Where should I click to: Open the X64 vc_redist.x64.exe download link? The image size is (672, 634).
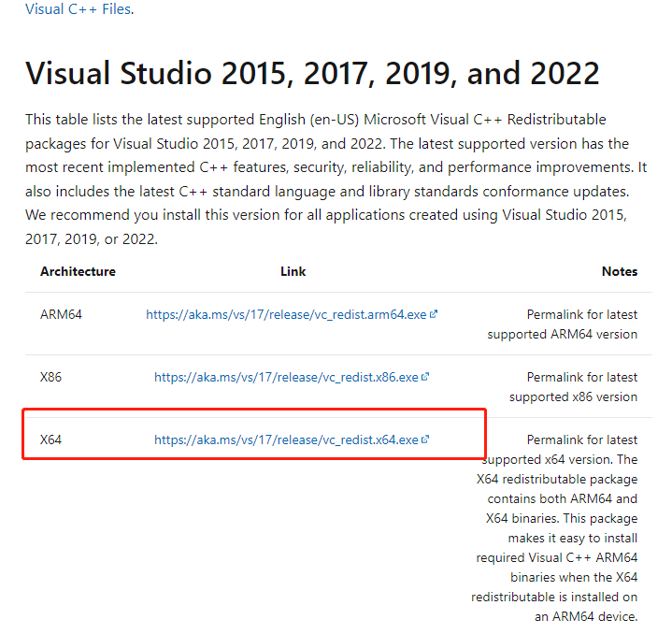286,439
